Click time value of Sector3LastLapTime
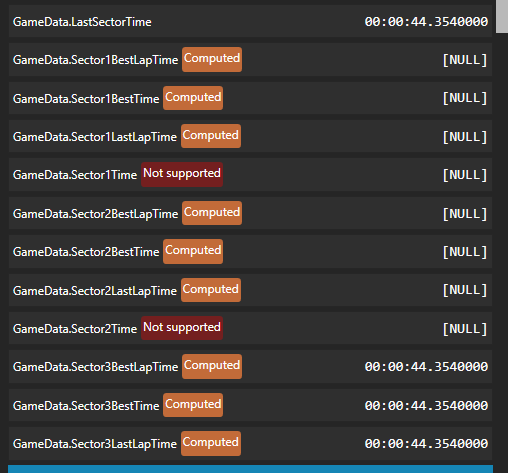 click(x=426, y=444)
